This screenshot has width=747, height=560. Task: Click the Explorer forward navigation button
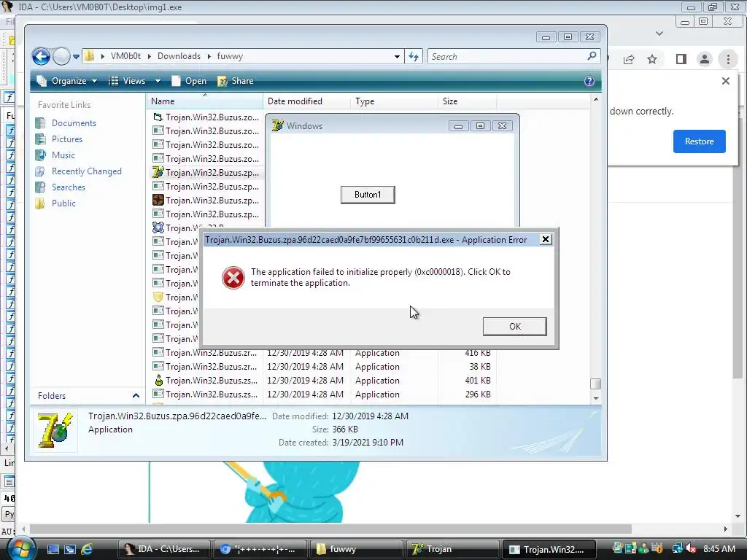point(61,57)
